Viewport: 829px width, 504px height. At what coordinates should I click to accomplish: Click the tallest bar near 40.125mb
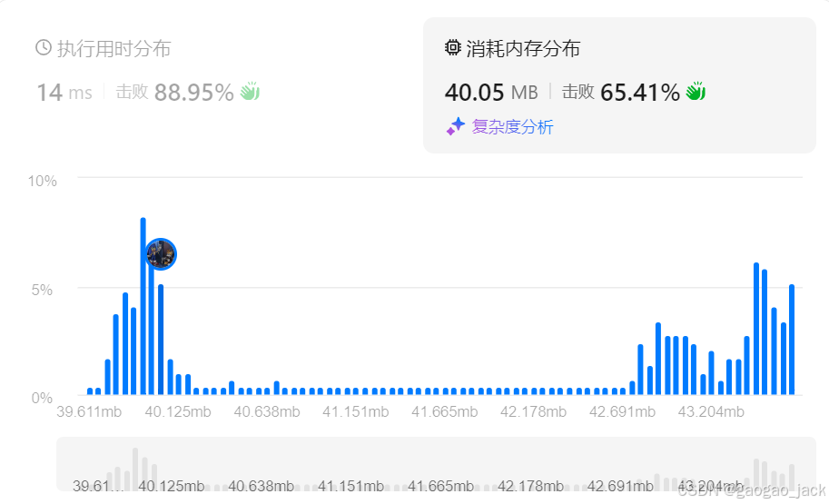point(143,306)
